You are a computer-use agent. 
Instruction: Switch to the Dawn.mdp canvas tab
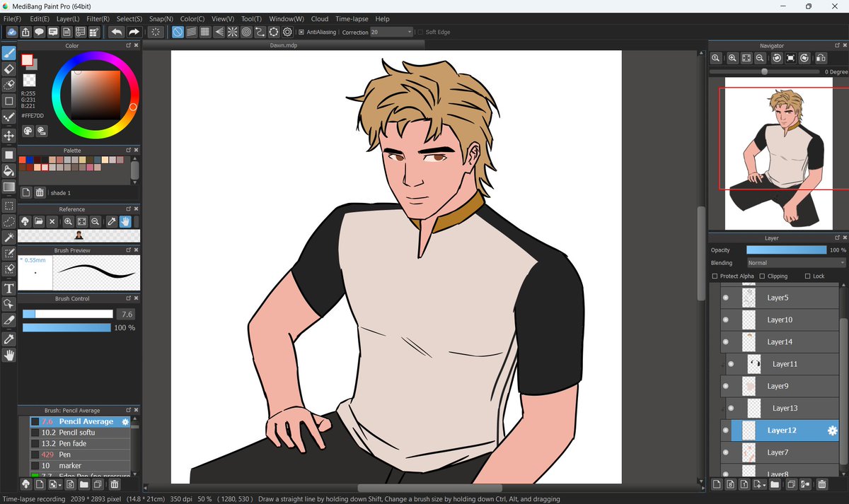283,45
